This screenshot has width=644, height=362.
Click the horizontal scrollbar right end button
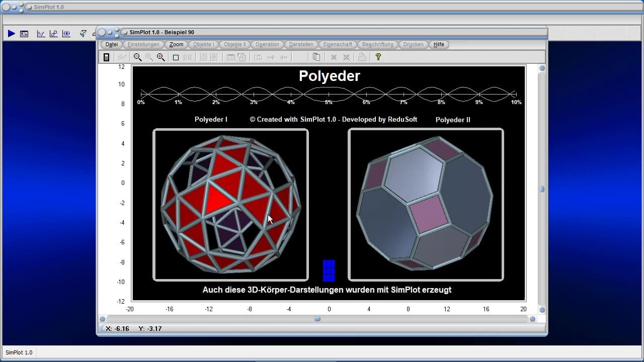(533, 319)
